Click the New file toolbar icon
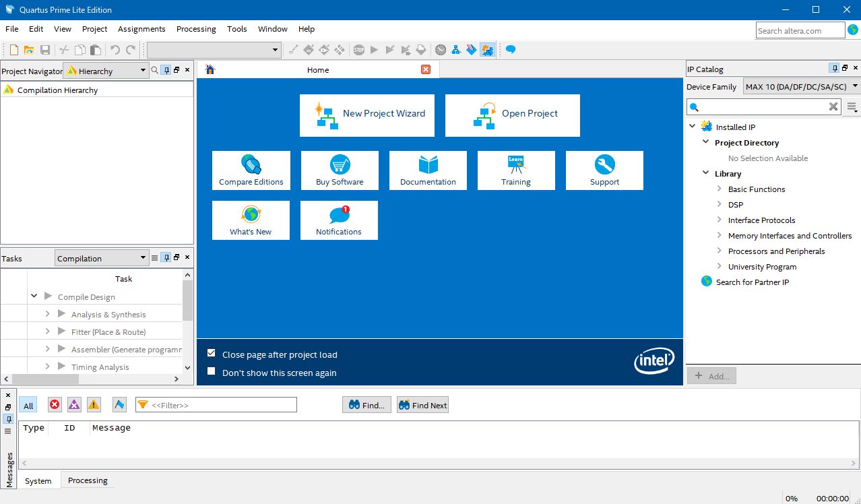 pos(14,50)
